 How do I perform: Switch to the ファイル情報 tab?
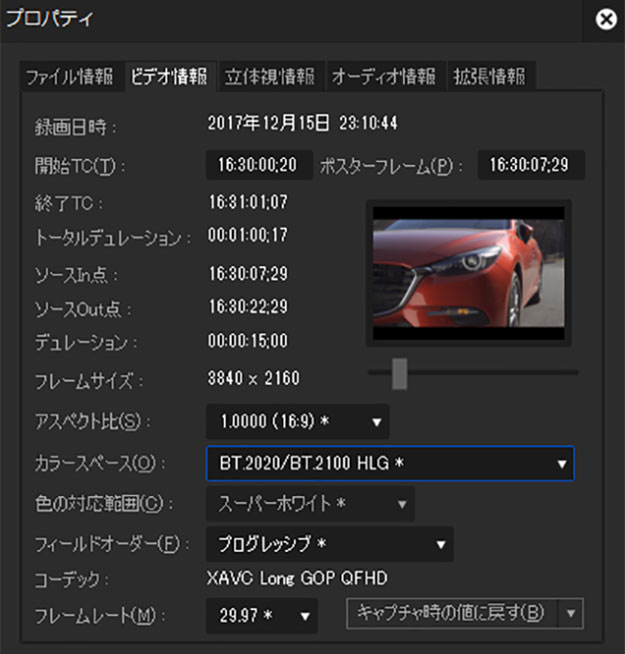tap(71, 76)
